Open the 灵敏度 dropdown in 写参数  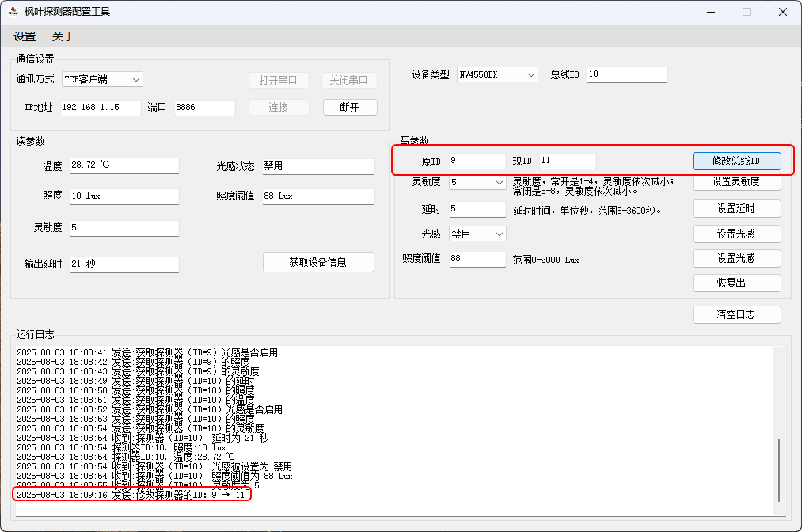(477, 182)
